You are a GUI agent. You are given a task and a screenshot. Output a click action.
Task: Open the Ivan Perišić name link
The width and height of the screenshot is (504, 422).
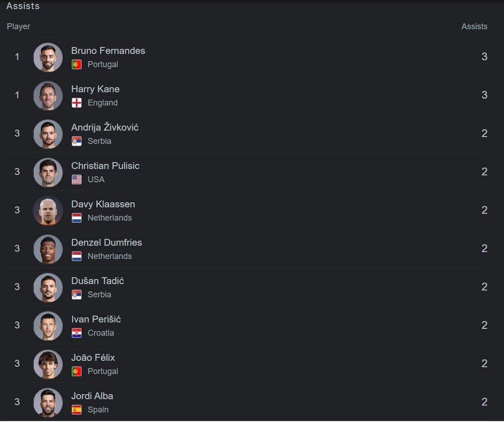coord(96,319)
